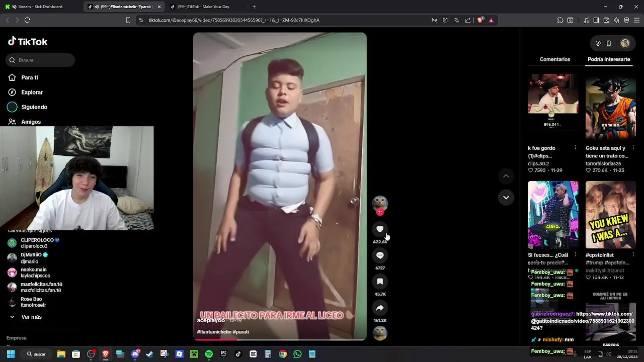This screenshot has width=644, height=362.
Task: Close the active TikTok browser tab
Action: [159, 7]
